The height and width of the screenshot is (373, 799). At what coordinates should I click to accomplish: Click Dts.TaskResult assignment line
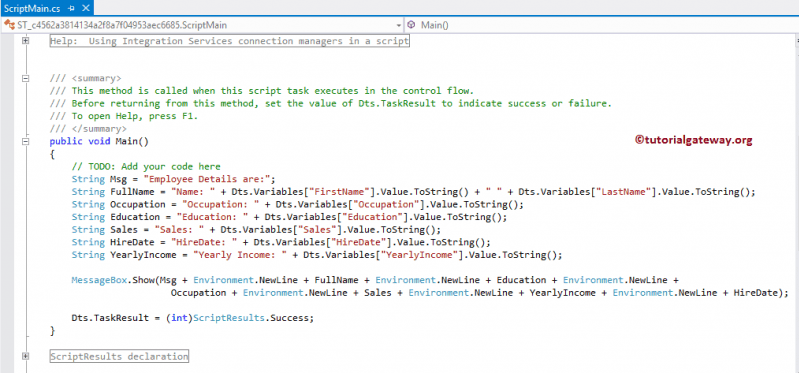(193, 318)
